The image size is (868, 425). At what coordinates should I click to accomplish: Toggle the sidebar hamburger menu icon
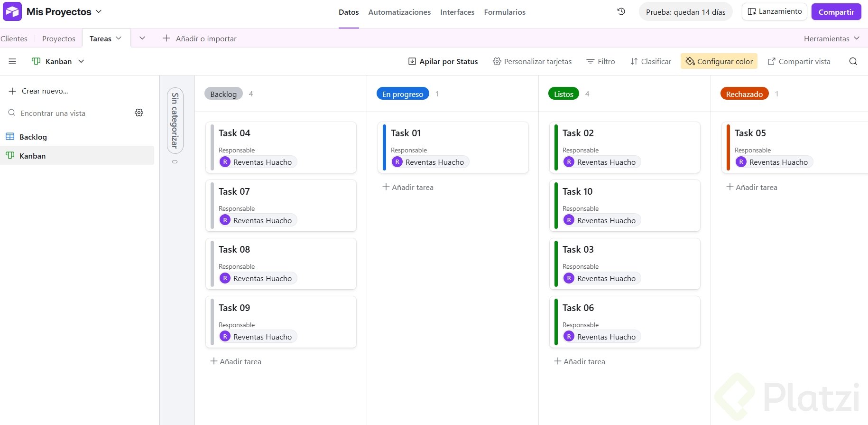(12, 61)
